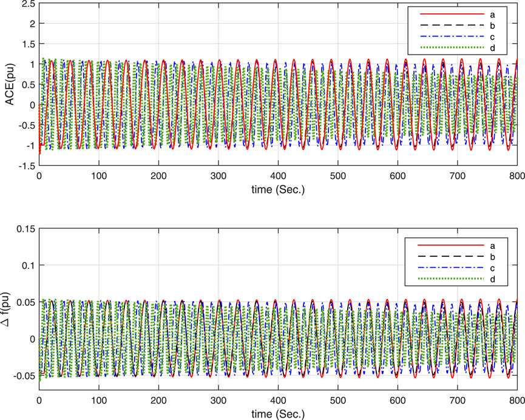Click the 500 tick on ACE plot time axis
Image resolution: width=525 pixels, height=420 pixels.
(338, 175)
